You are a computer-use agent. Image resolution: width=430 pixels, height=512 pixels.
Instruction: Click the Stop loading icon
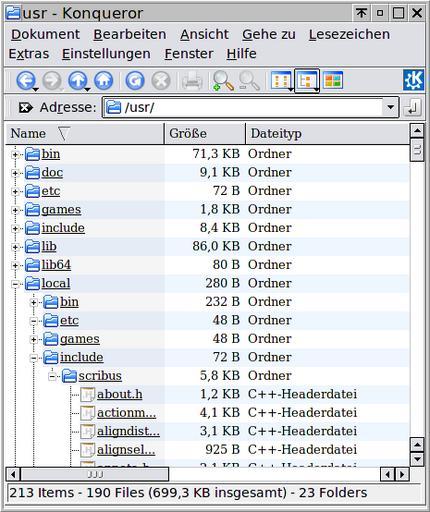pyautogui.click(x=161, y=81)
